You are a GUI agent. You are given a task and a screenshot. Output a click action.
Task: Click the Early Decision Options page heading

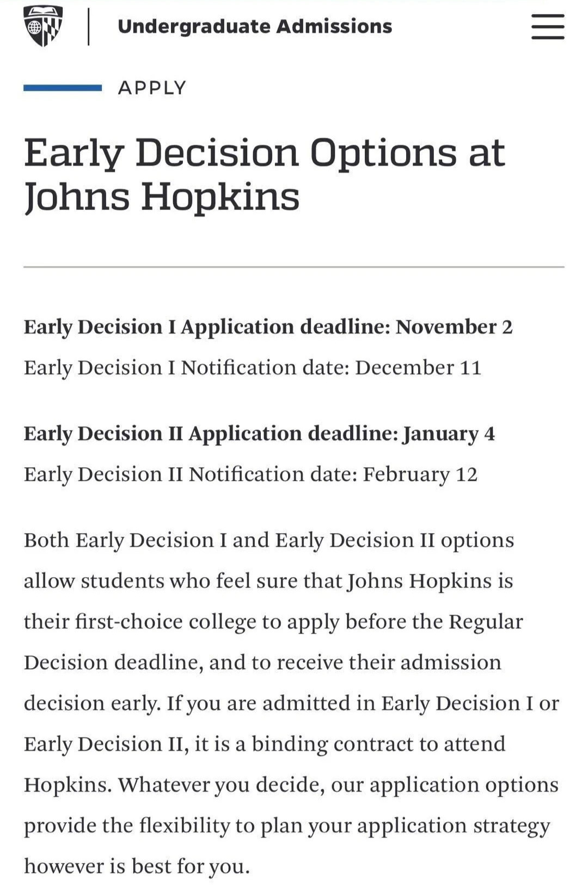click(x=265, y=174)
